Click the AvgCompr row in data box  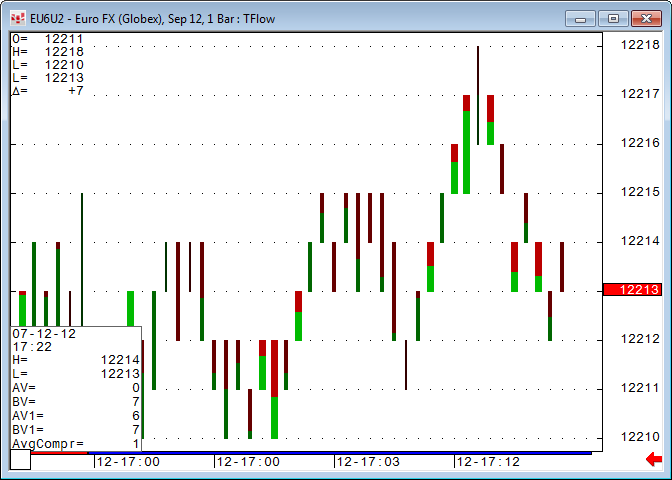75,443
